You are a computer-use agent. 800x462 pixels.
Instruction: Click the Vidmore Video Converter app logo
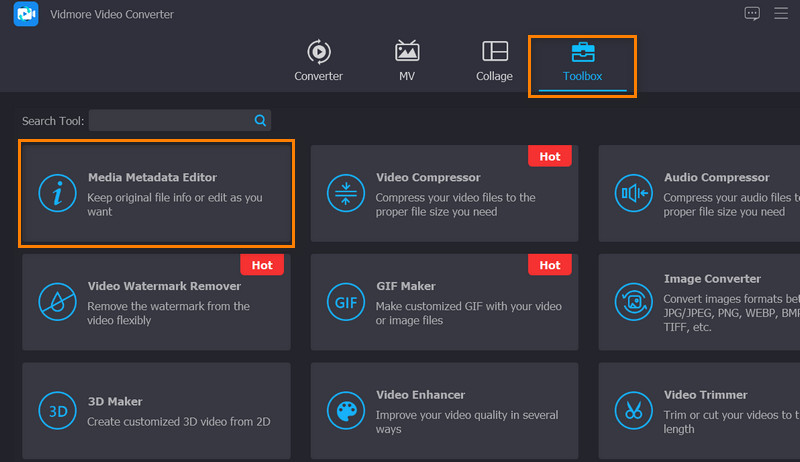click(26, 14)
